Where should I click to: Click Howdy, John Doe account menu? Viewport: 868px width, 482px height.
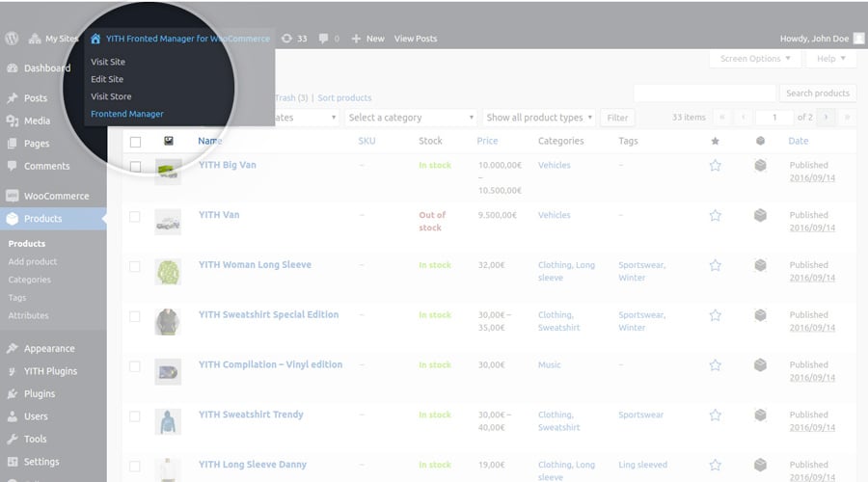pyautogui.click(x=822, y=39)
